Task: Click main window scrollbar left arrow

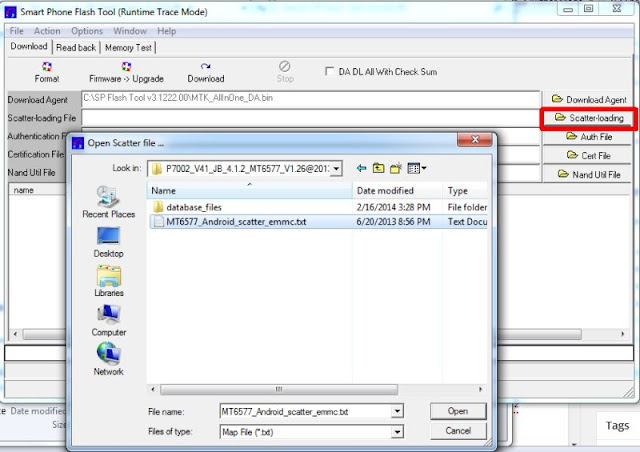Action: click(x=15, y=334)
